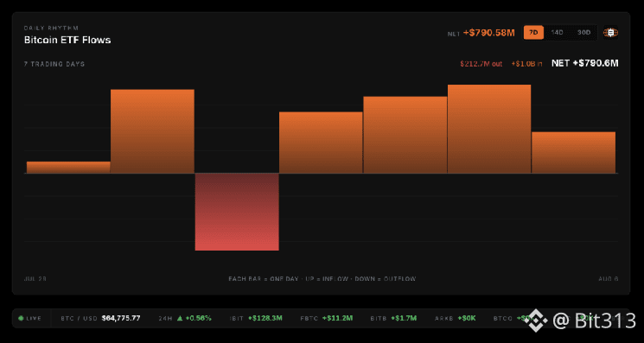Click the IBIT '+$128.3M' ticker value
644x343 pixels.
266,318
